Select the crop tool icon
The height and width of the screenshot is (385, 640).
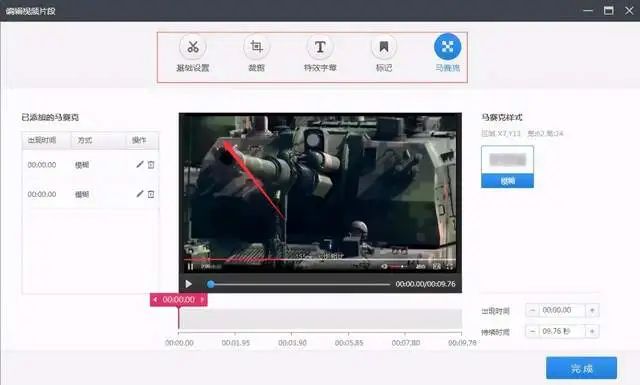point(256,47)
